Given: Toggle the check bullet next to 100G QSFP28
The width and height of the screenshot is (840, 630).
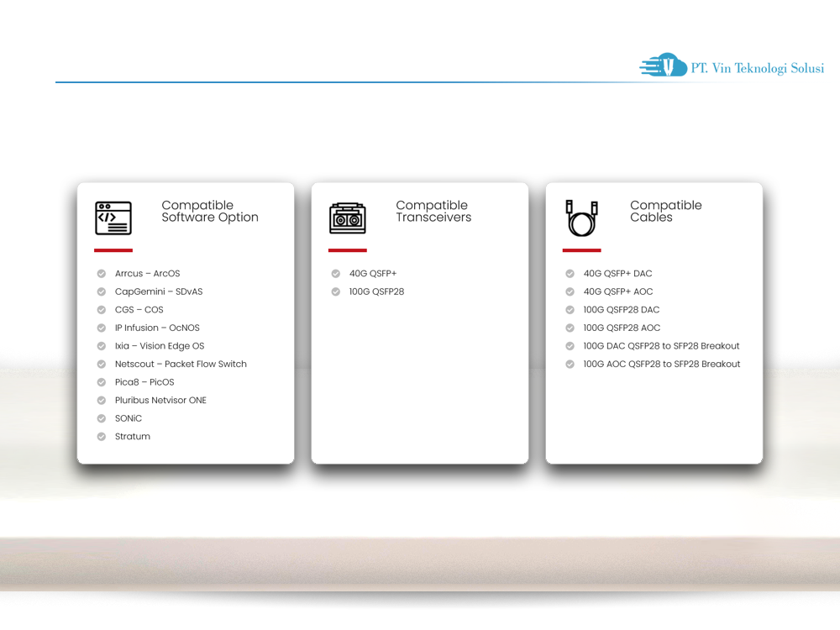Looking at the screenshot, I should pyautogui.click(x=335, y=291).
